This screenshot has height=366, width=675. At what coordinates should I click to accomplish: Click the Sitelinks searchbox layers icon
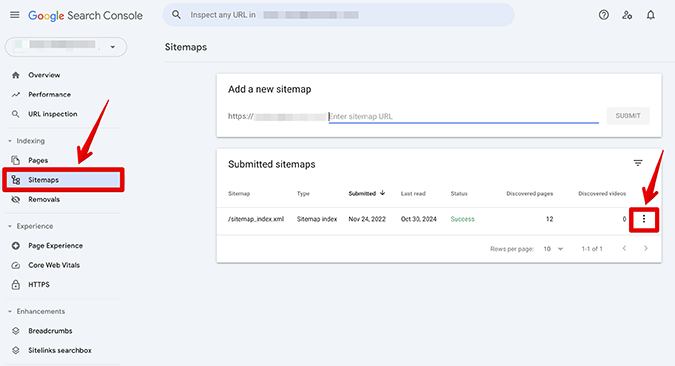pos(16,350)
